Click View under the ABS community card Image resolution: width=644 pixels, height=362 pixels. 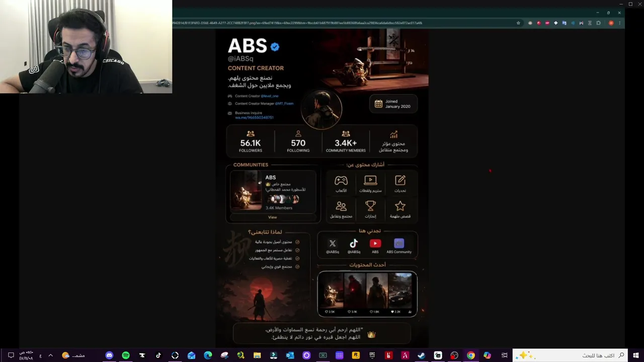(x=272, y=217)
